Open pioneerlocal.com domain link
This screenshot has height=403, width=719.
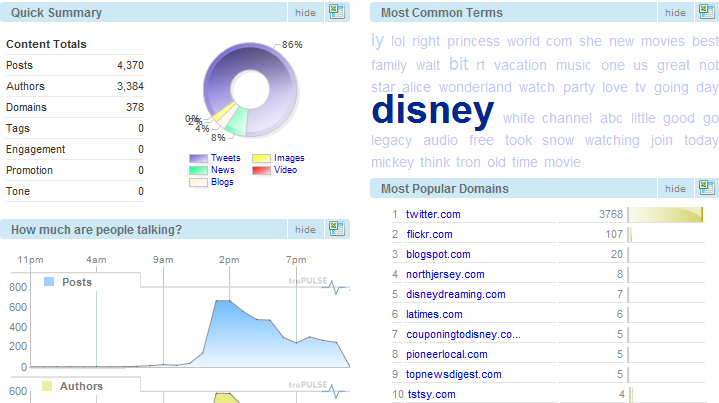click(447, 354)
